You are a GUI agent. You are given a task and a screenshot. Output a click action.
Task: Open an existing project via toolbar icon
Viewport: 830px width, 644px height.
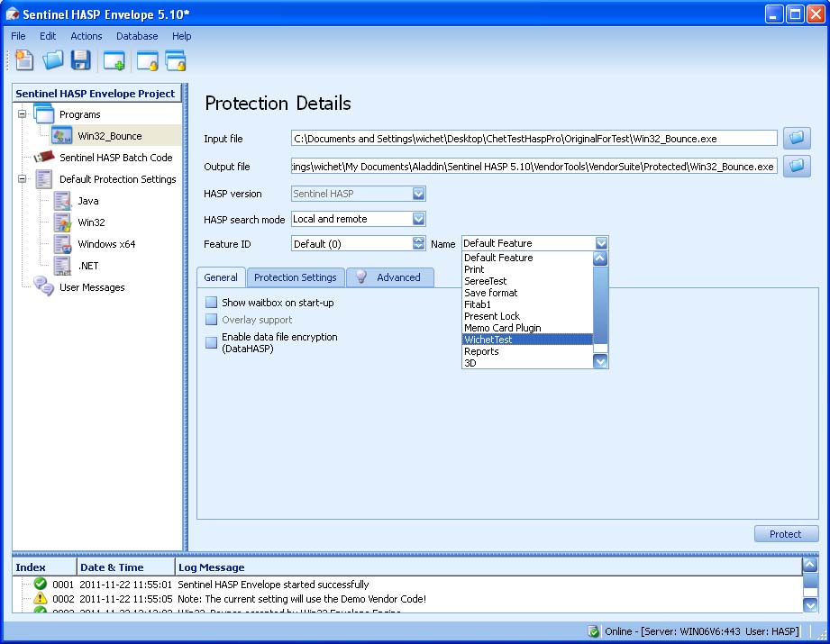point(51,60)
